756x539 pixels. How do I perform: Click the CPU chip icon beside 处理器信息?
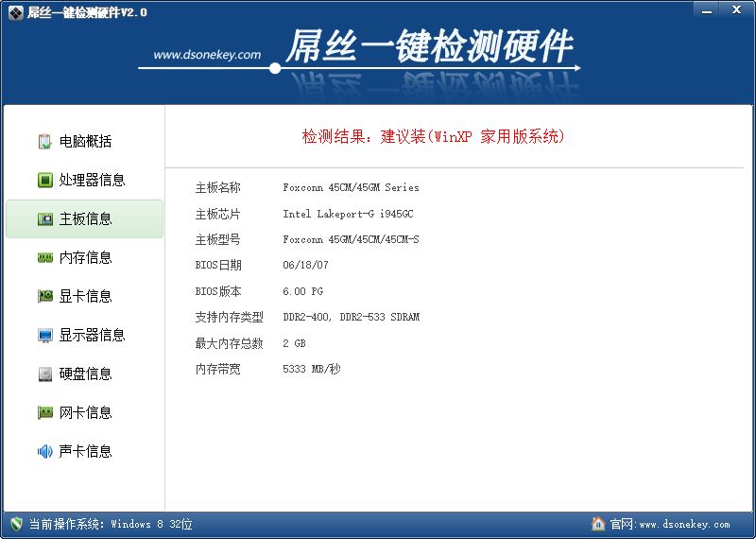pyautogui.click(x=44, y=180)
